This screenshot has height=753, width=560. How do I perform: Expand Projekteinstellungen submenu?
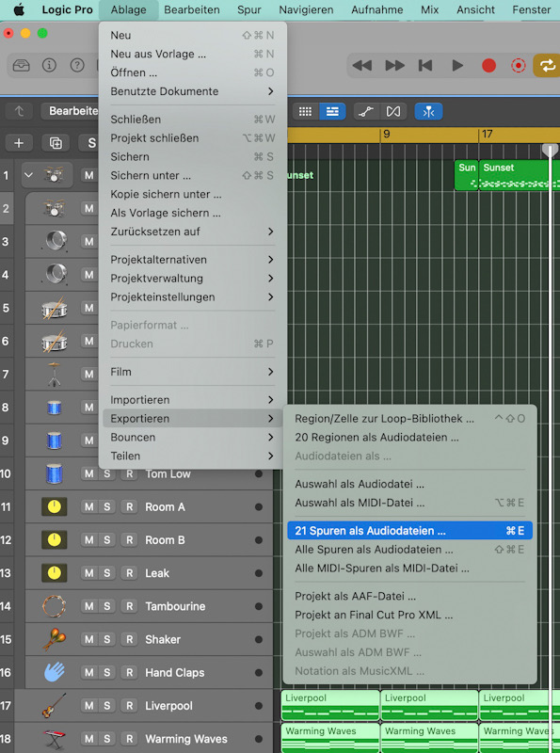193,296
